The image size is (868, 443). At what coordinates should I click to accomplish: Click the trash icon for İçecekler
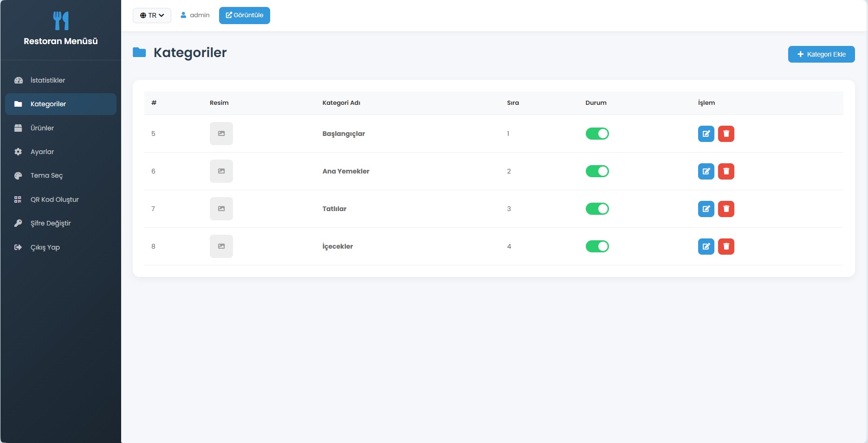[726, 246]
